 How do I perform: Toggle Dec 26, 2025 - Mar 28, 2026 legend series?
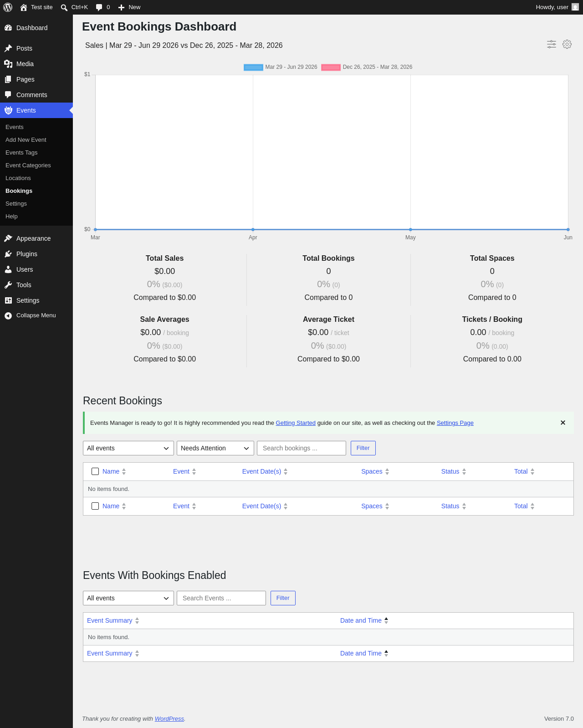click(x=367, y=67)
